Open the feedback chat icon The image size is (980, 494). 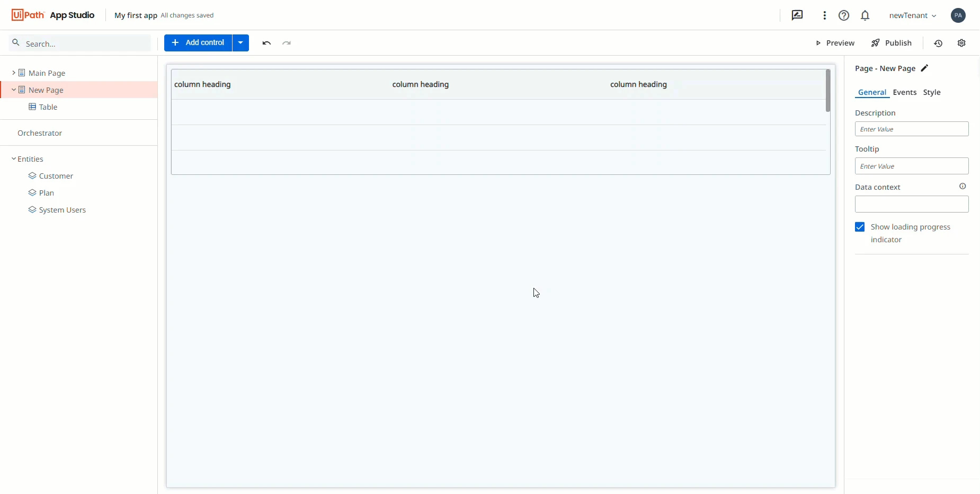[797, 15]
